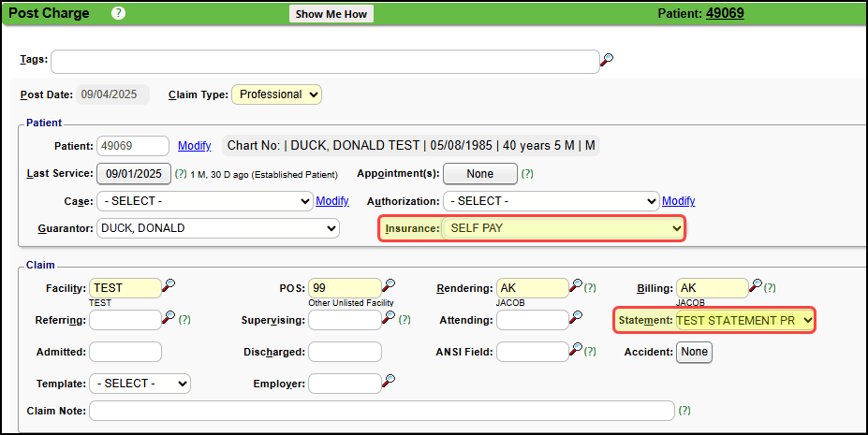The height and width of the screenshot is (435, 868).
Task: Click the POS search magnifier icon
Action: [388, 286]
